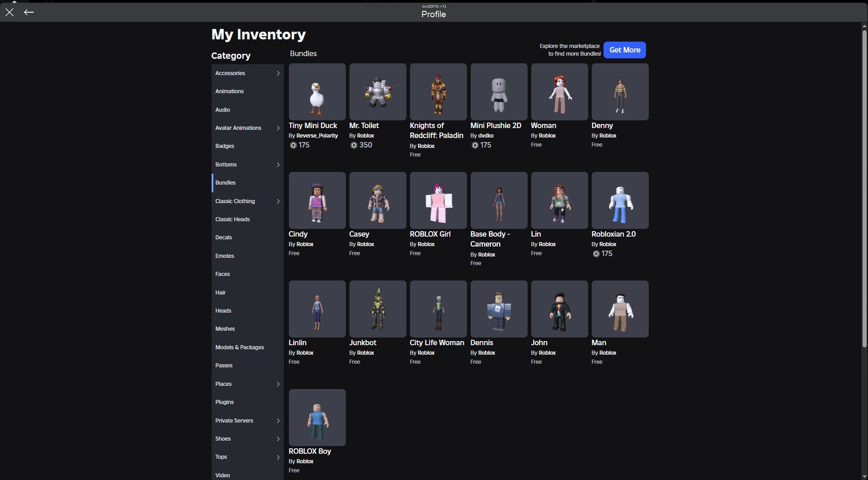Open the ROBLOX Boy bundle thumbnail
Viewport: 868px width, 480px height.
[x=317, y=418]
